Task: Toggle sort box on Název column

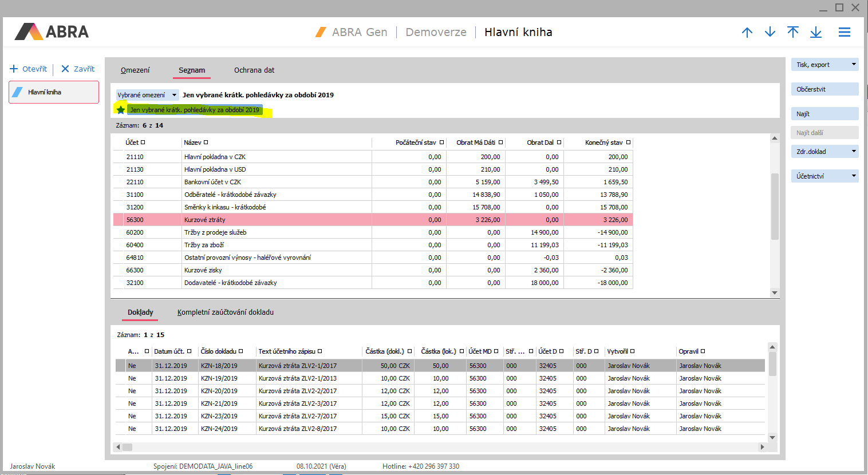Action: tap(206, 142)
